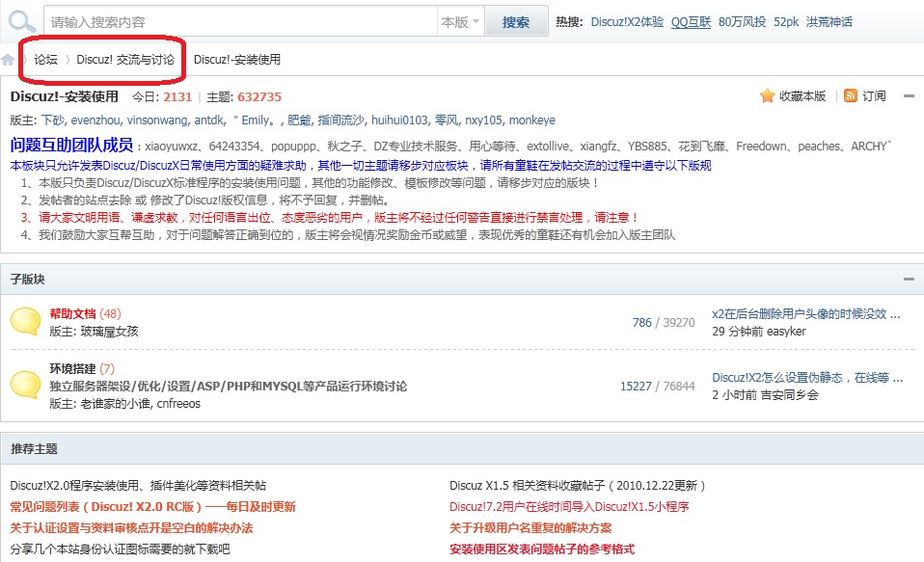Click 环境搭建 stats 15227 / 76844
The image size is (924, 562).
tap(658, 386)
